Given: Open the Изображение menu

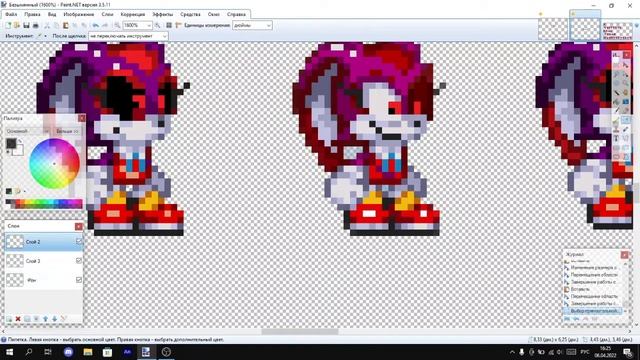Looking at the screenshot, I should 79,14.
